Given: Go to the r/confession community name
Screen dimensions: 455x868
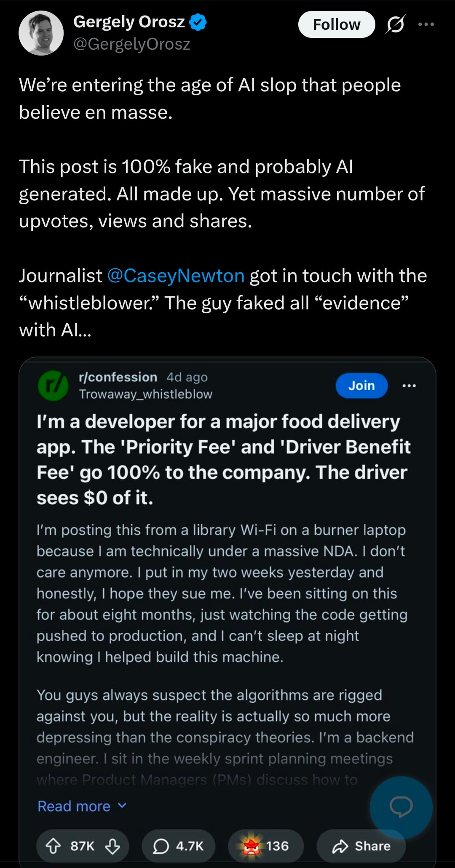Looking at the screenshot, I should [118, 377].
